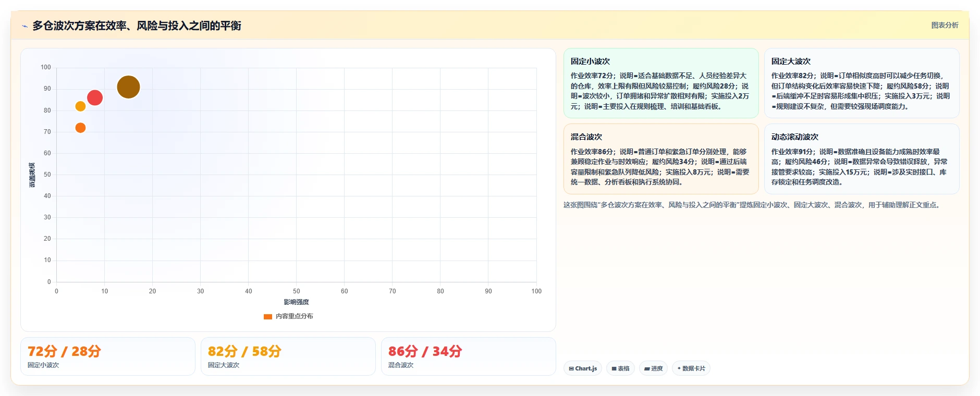The image size is (980, 396).
Task: Click 固定大波次 label under 82分 / 58分
Action: pos(224,365)
